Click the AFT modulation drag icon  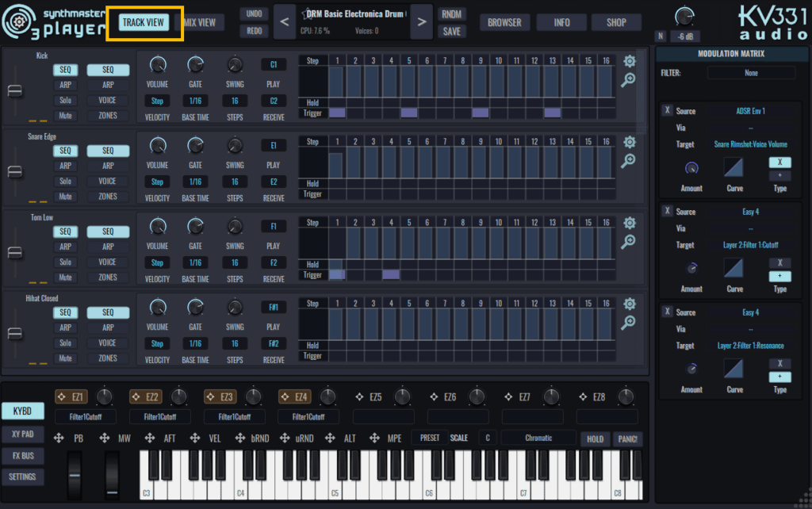point(150,438)
